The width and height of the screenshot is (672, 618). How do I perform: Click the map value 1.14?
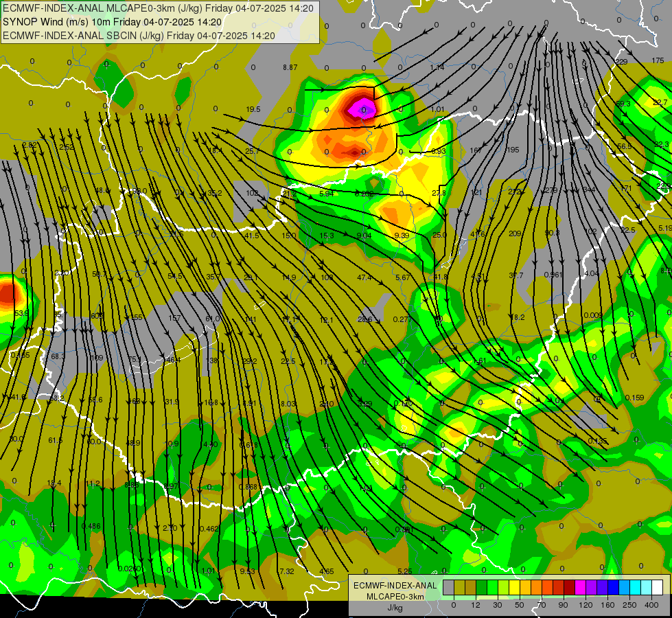(x=437, y=67)
